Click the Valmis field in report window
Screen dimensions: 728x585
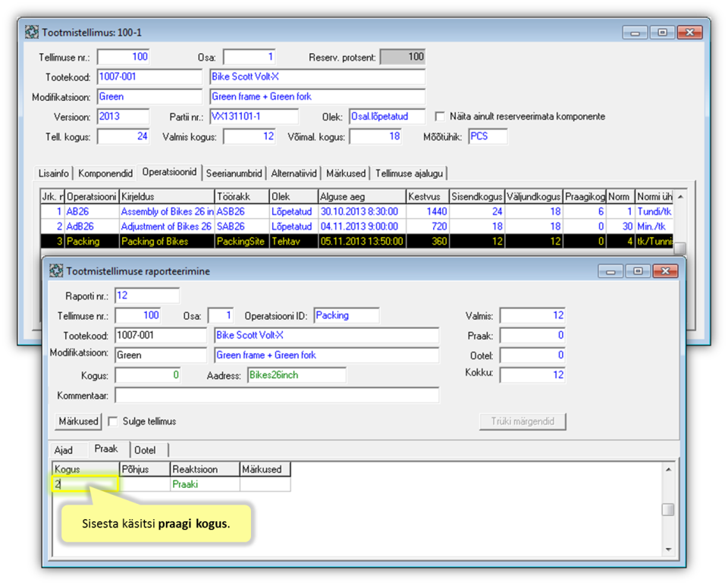[x=532, y=315]
